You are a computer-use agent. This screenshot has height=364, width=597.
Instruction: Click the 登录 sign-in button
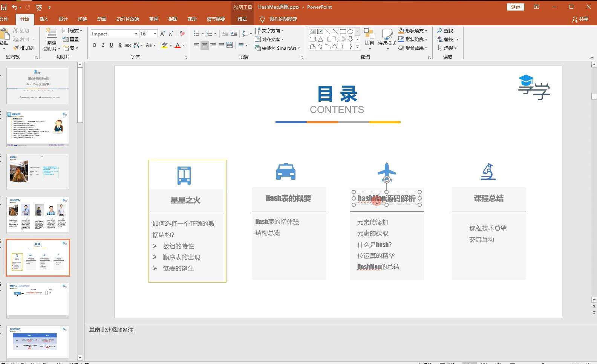coord(515,7)
